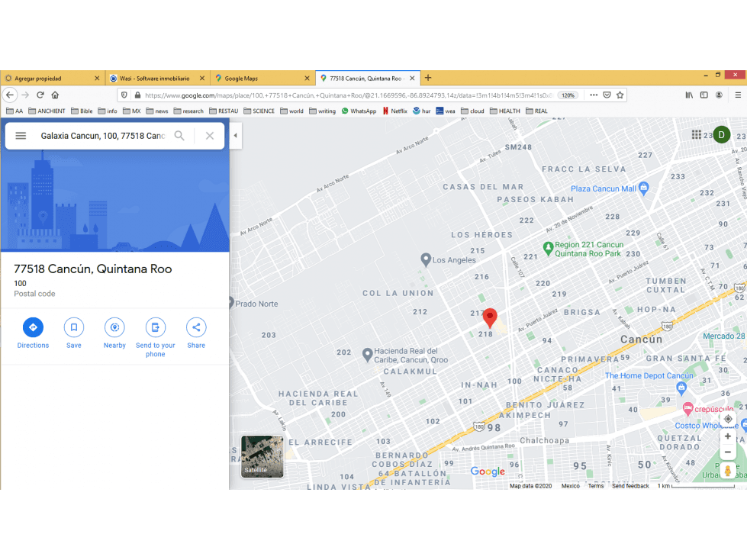Expand the RESTAU bookmarks folder
Screen dimensions: 747x560
click(x=224, y=111)
